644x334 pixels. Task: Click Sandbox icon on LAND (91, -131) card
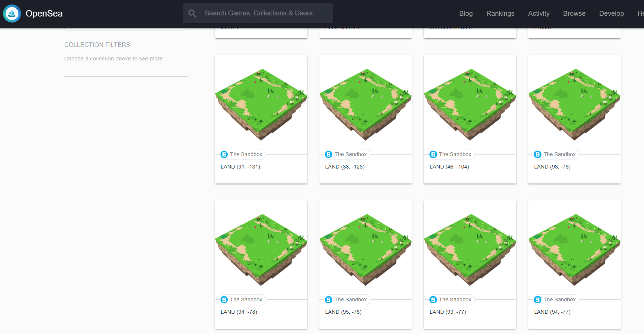pyautogui.click(x=224, y=154)
